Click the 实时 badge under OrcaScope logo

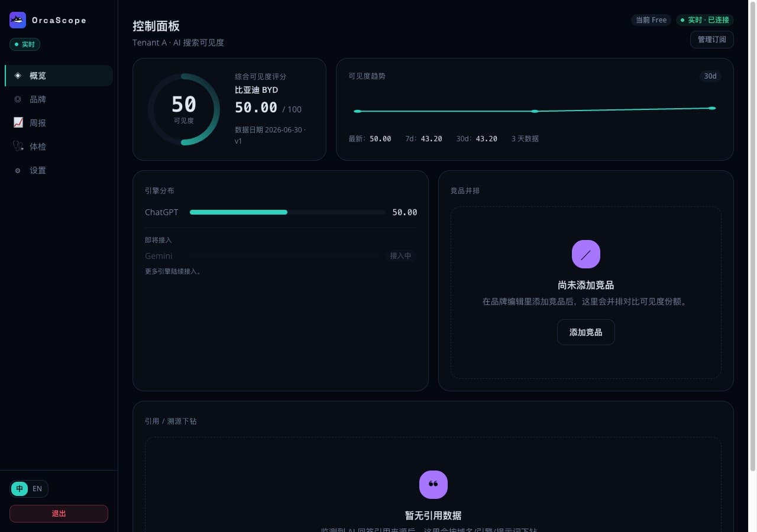[x=25, y=44]
